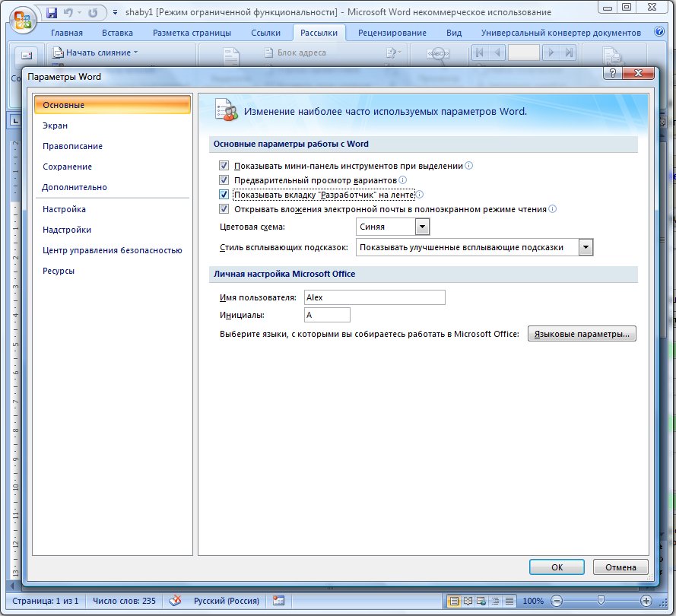Image resolution: width=676 pixels, height=616 pixels.
Task: Select Дополнительно category in options
Action: (x=112, y=187)
